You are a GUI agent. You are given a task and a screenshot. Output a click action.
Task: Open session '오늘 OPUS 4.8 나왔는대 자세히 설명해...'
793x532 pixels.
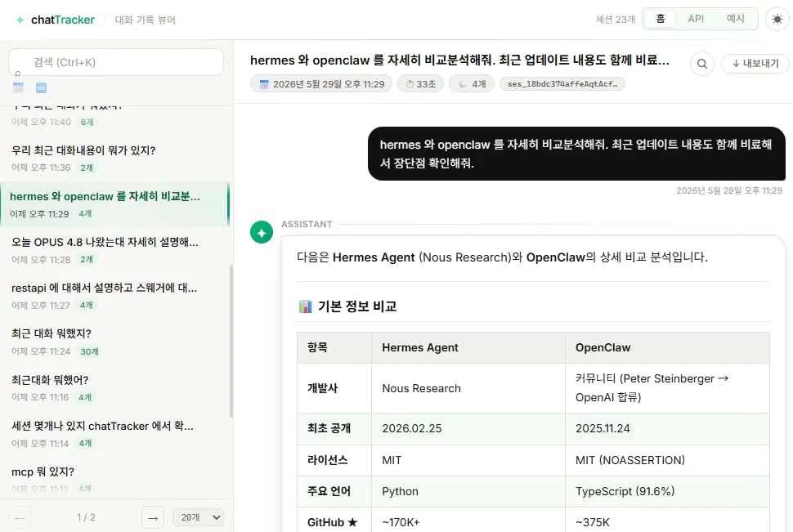(114, 250)
